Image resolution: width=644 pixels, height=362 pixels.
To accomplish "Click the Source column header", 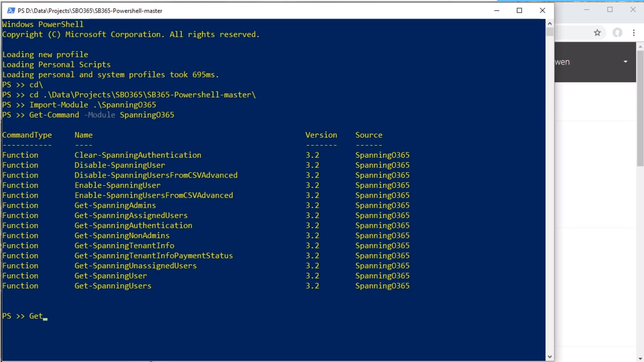I will (369, 135).
